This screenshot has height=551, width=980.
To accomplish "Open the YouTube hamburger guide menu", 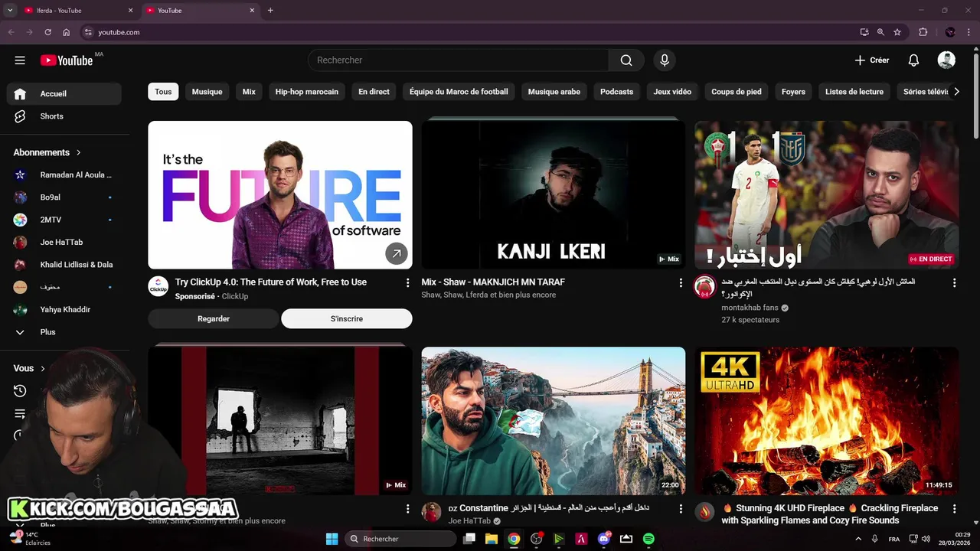I will coord(20,60).
